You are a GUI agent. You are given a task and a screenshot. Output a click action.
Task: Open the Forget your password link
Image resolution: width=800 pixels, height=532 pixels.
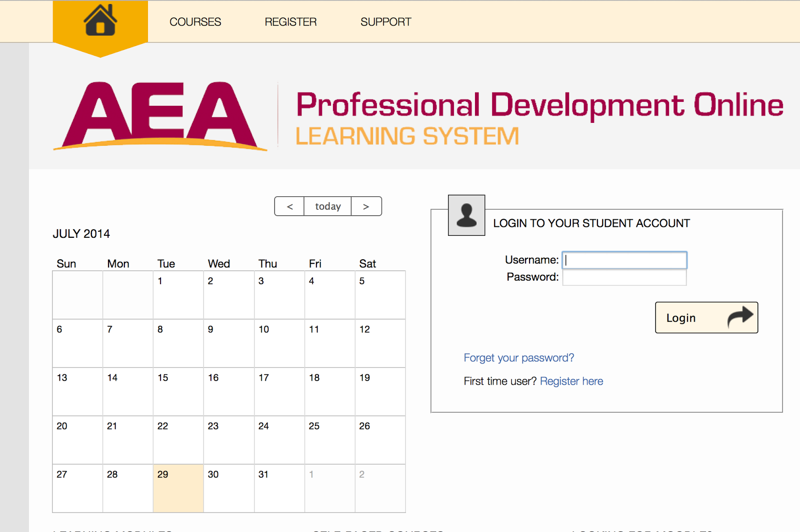point(518,358)
